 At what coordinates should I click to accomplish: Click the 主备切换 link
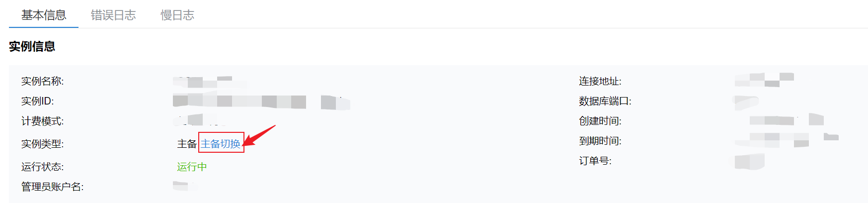coord(221,144)
